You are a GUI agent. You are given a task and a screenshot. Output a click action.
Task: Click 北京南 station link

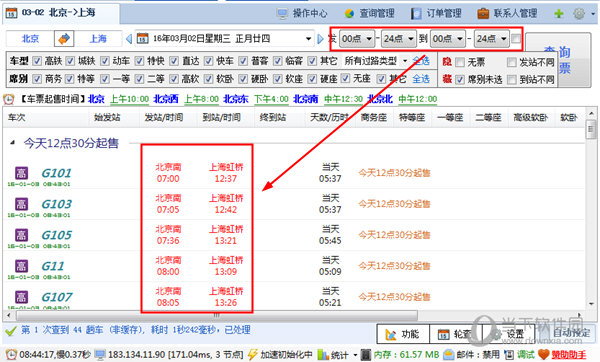tap(305, 99)
